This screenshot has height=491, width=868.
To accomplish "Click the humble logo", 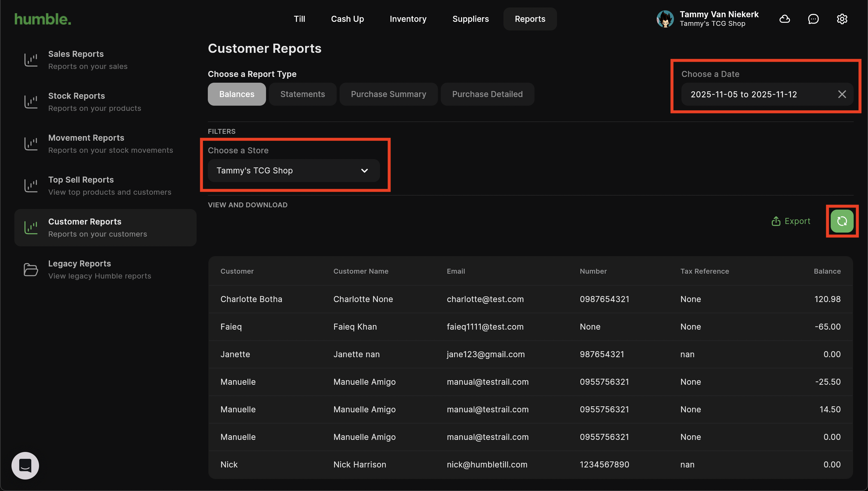I will [43, 19].
